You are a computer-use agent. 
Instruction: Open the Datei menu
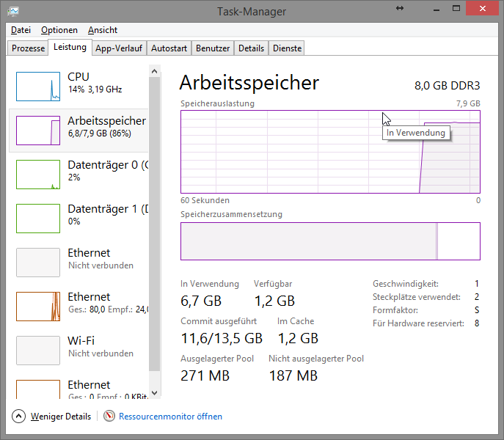[x=21, y=30]
